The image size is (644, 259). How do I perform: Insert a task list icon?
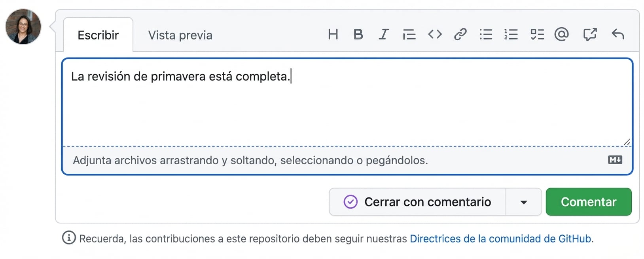pos(537,35)
